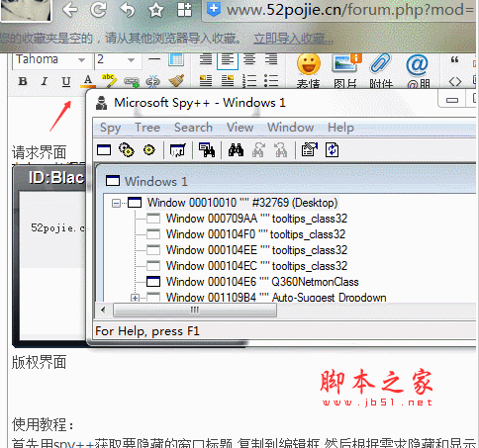
Task: Click Spy++ Windows view toolbar icon
Action: (104, 150)
